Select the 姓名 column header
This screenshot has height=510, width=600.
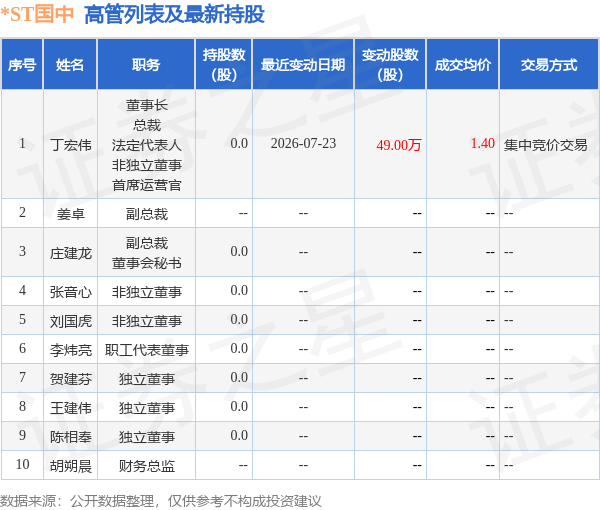click(70, 65)
